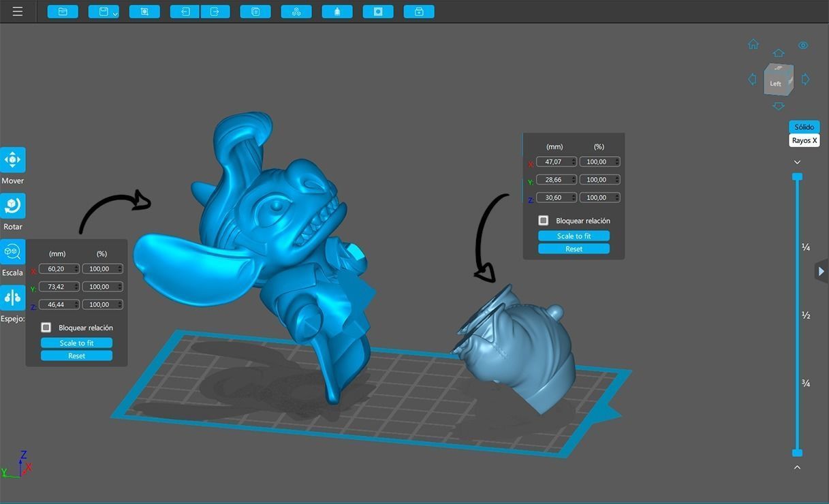This screenshot has height=504, width=829.
Task: Enable Bloquear relación in right scale panel
Action: point(544,221)
